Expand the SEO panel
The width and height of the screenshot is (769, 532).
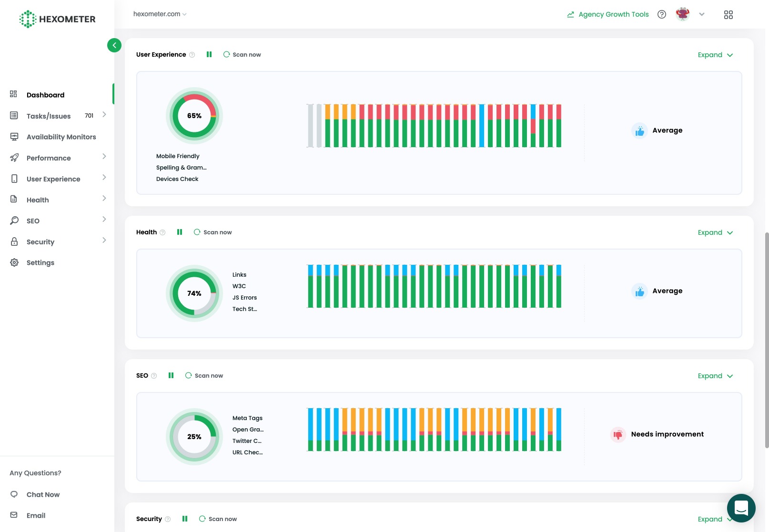[x=715, y=376]
